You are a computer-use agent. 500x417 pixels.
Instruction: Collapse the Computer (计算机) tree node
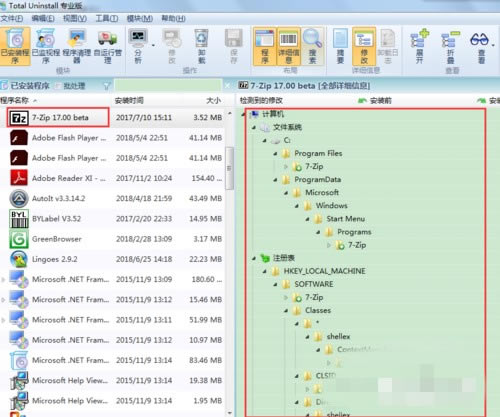(243, 114)
